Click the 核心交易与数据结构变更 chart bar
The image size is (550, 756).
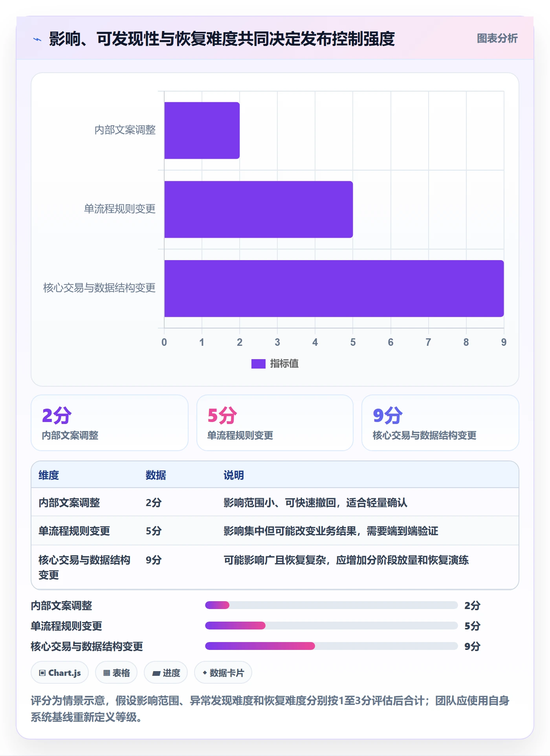coord(334,288)
